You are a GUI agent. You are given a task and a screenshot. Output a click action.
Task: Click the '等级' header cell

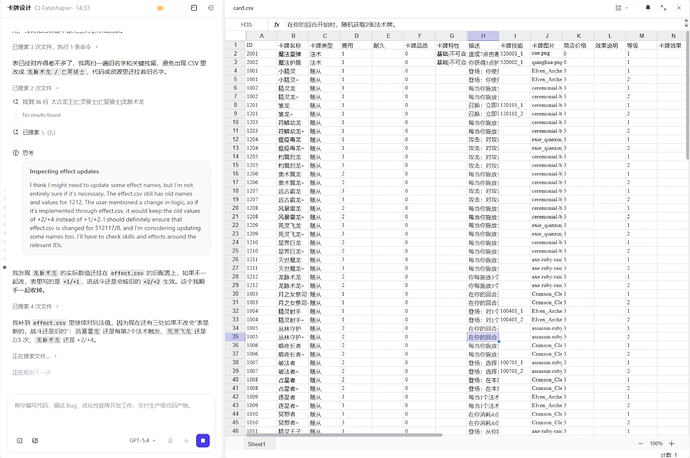point(642,45)
